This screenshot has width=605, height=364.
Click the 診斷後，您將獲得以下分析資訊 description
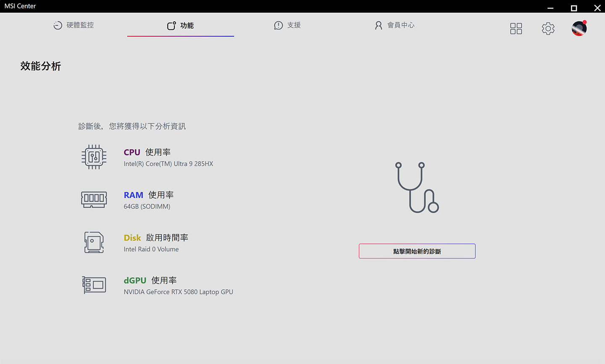click(x=132, y=126)
